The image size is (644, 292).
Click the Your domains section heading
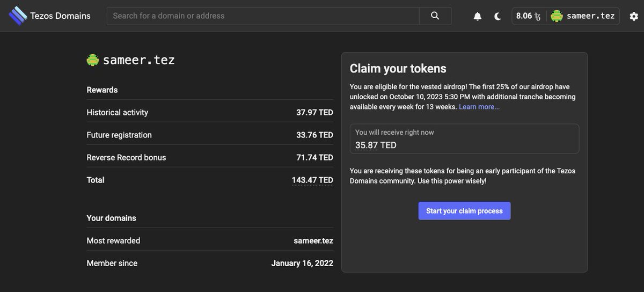111,218
